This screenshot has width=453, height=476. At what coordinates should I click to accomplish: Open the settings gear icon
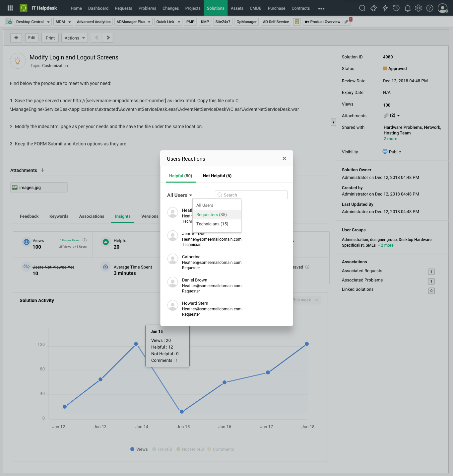point(419,8)
